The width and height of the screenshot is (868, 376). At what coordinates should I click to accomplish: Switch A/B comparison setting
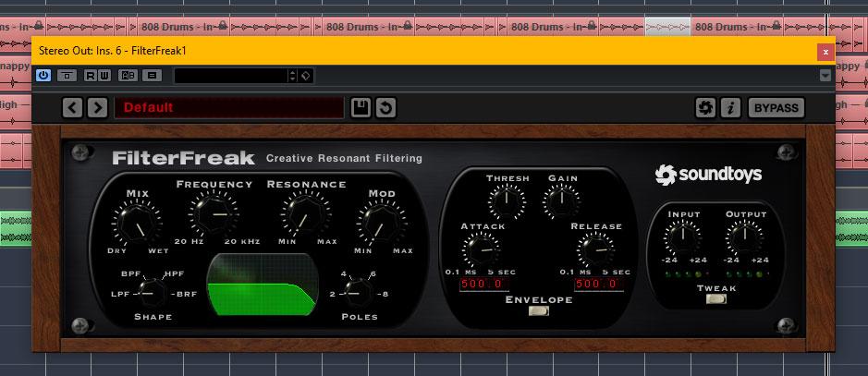coord(128,75)
